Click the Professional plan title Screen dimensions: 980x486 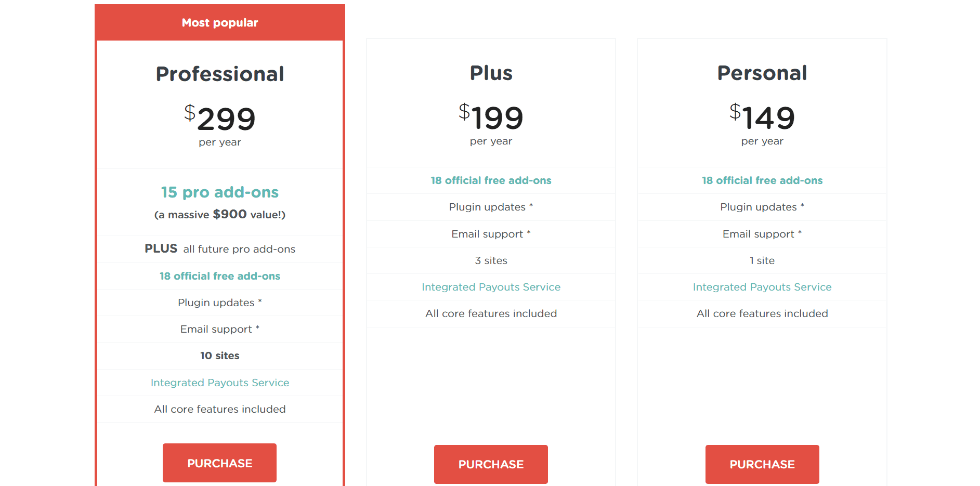(219, 73)
